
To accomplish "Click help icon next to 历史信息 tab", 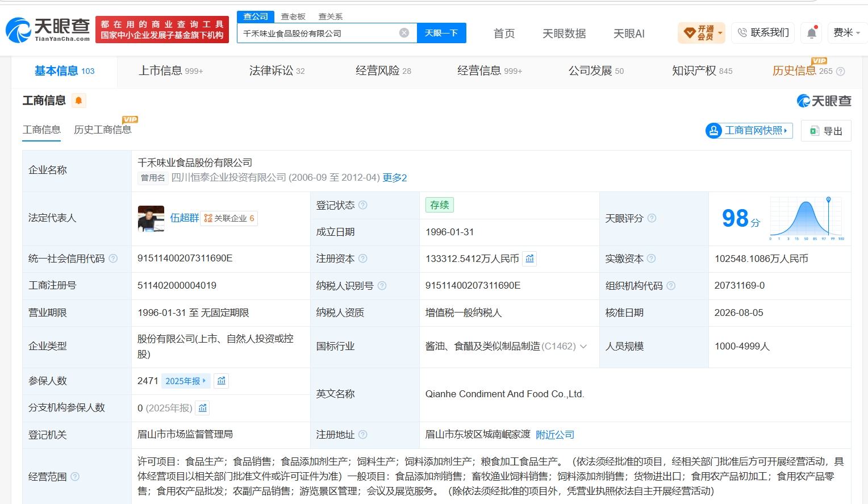I will pyautogui.click(x=841, y=72).
